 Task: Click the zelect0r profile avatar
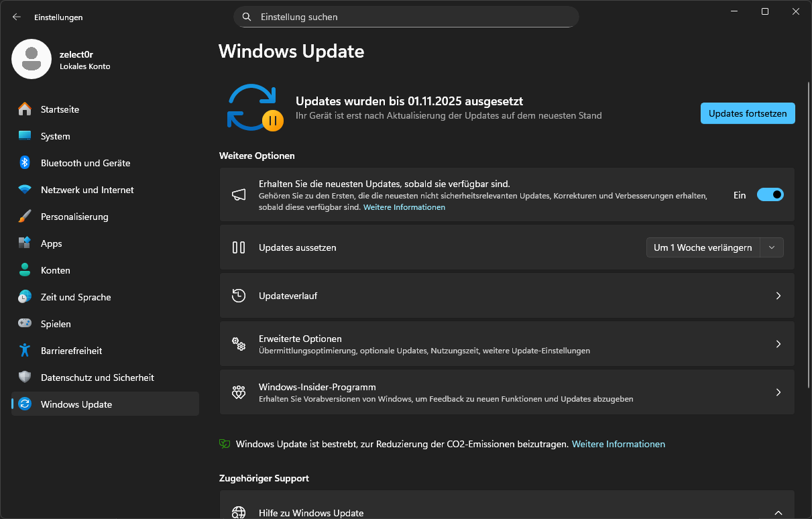(x=32, y=59)
